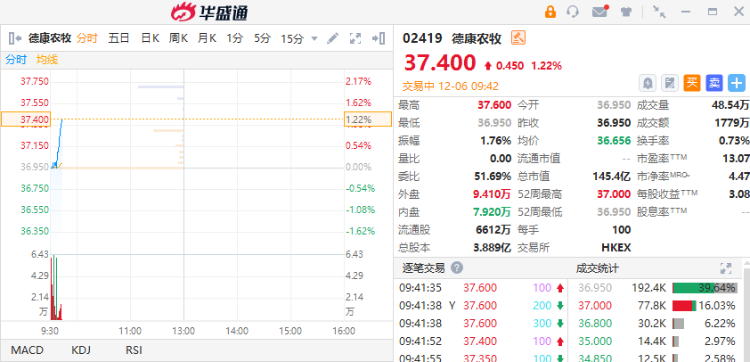The image size is (750, 362).
Task: Open the dropdown arrow after 15分
Action: [314, 39]
